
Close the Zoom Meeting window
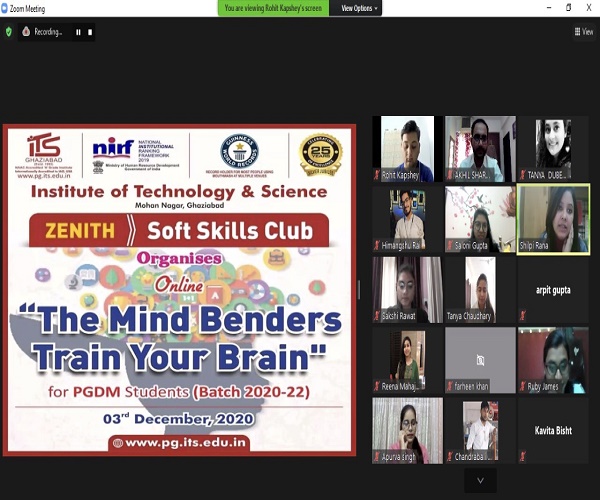tap(589, 8)
